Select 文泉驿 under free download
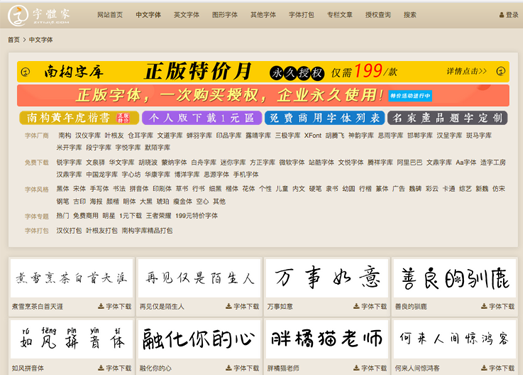 95,162
